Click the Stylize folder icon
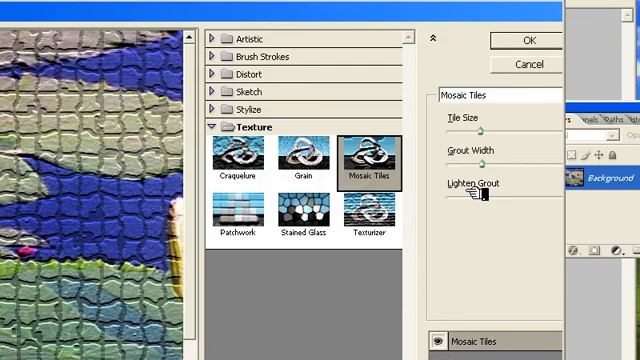This screenshot has height=360, width=640. coord(227,109)
